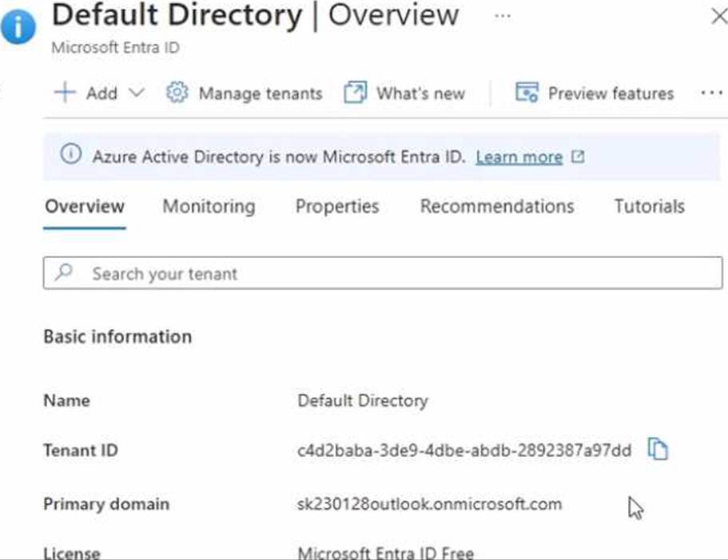Click the Manage tenants gear icon
Screen dimensions: 728x560
[x=177, y=93]
